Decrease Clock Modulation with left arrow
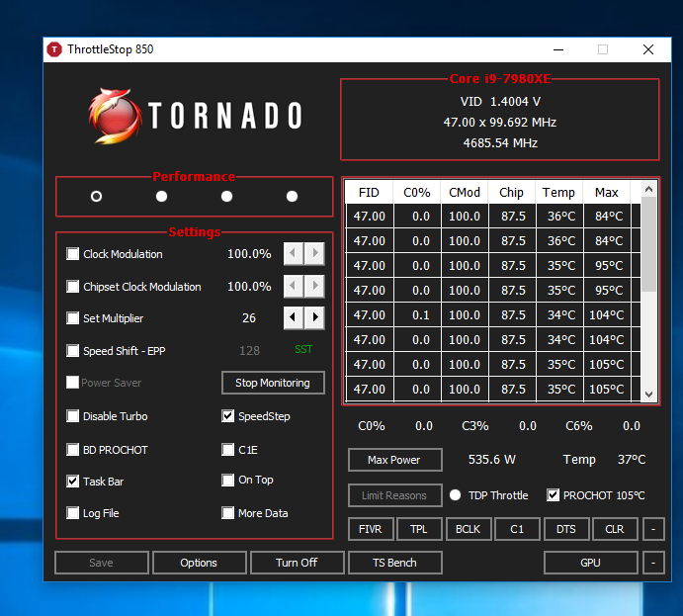 (294, 253)
